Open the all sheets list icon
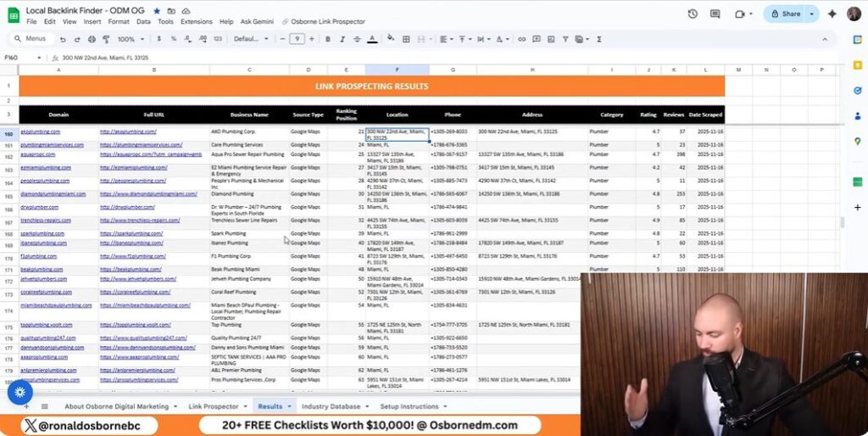Image resolution: width=868 pixels, height=436 pixels. tap(45, 406)
